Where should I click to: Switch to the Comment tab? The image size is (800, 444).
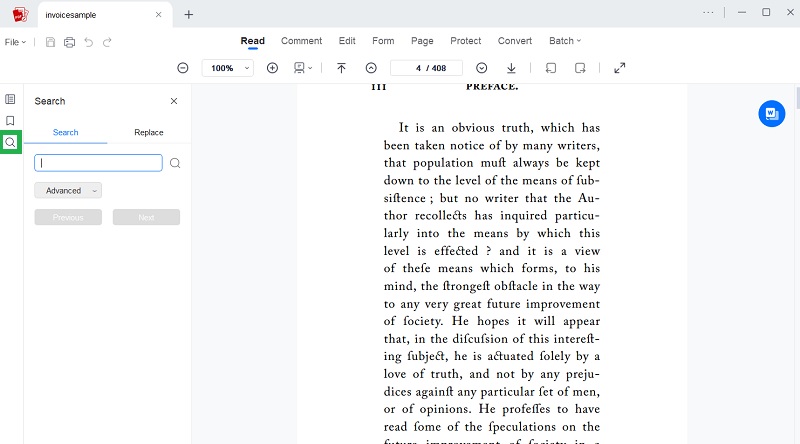click(302, 41)
